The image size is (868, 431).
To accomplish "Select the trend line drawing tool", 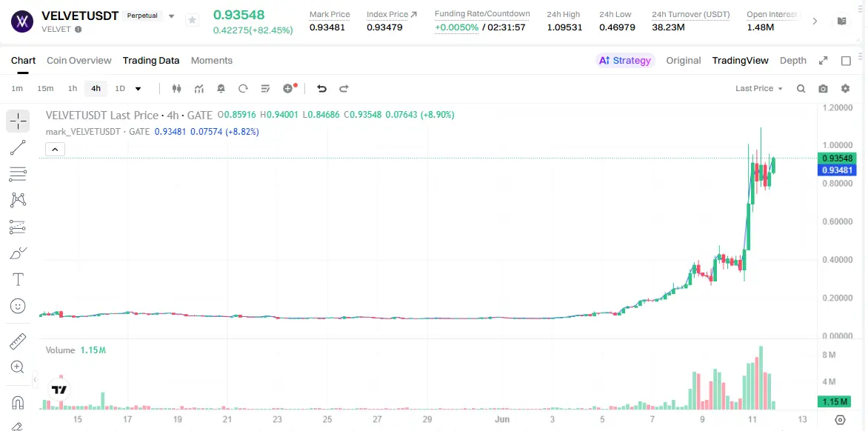I will [18, 147].
